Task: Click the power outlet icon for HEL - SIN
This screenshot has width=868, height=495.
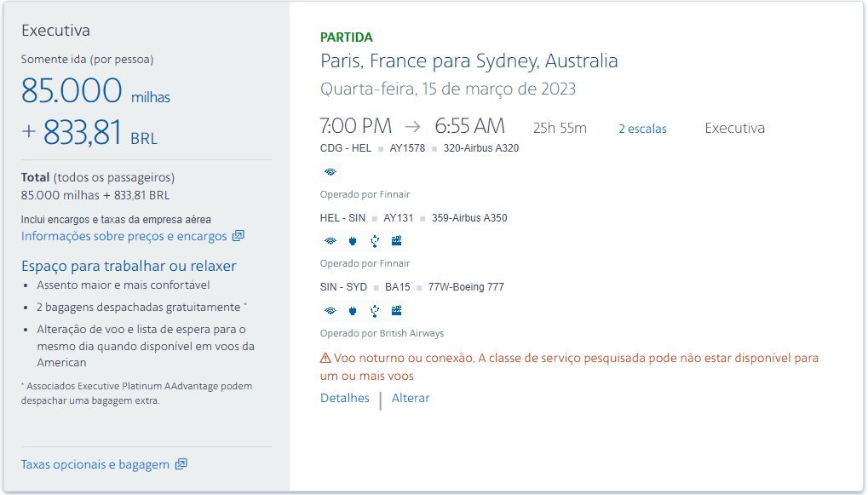Action: coord(352,241)
